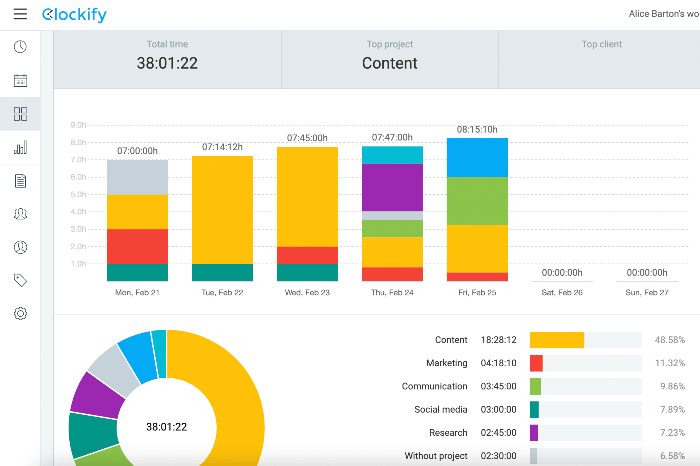Click the 07:45:00h bar label
Image resolution: width=700 pixels, height=466 pixels.
coord(307,138)
